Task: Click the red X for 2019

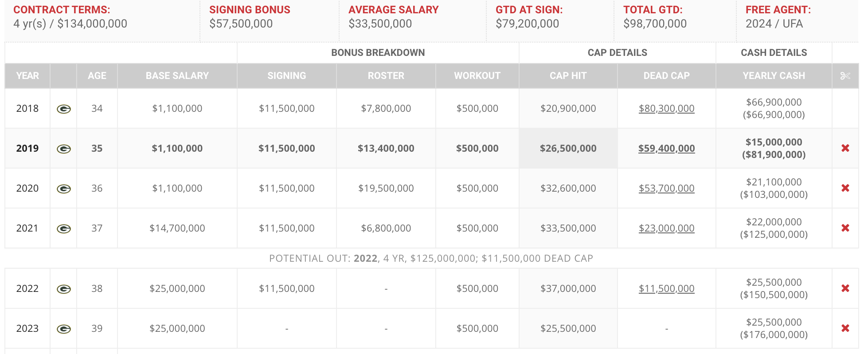Action: [x=845, y=148]
